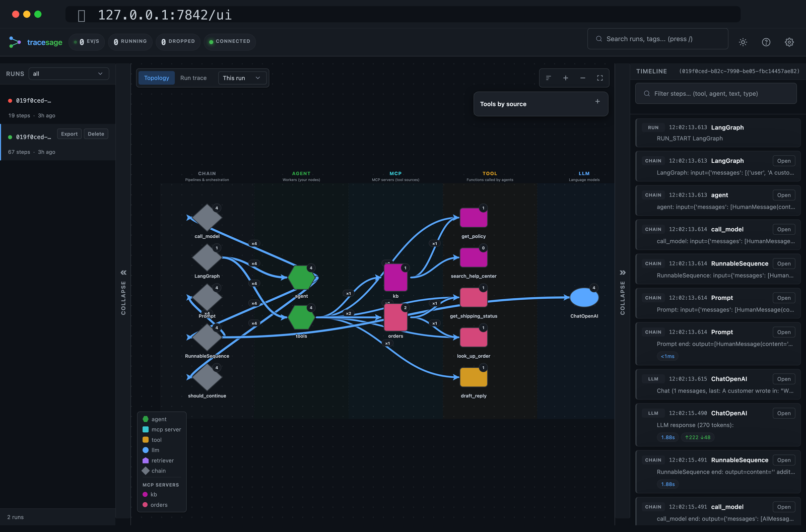Toggle the light/dark theme sun icon

[743, 42]
